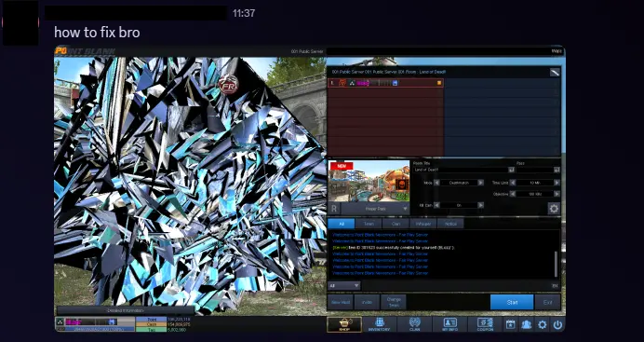Open the Coupon icon
Screen dimensions: 644x342
click(485, 324)
